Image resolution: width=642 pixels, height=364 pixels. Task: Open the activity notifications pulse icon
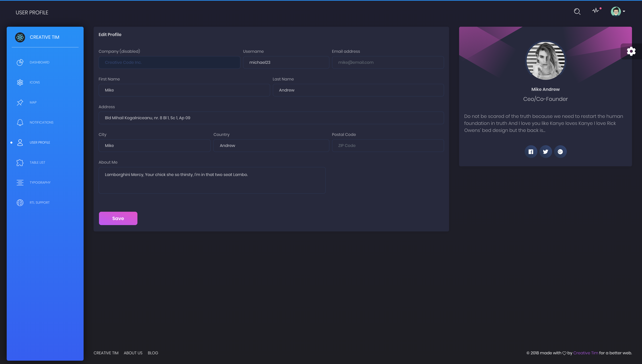click(x=596, y=11)
